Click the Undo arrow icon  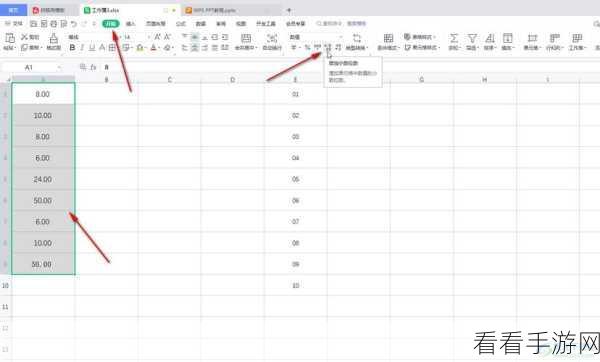(73, 24)
